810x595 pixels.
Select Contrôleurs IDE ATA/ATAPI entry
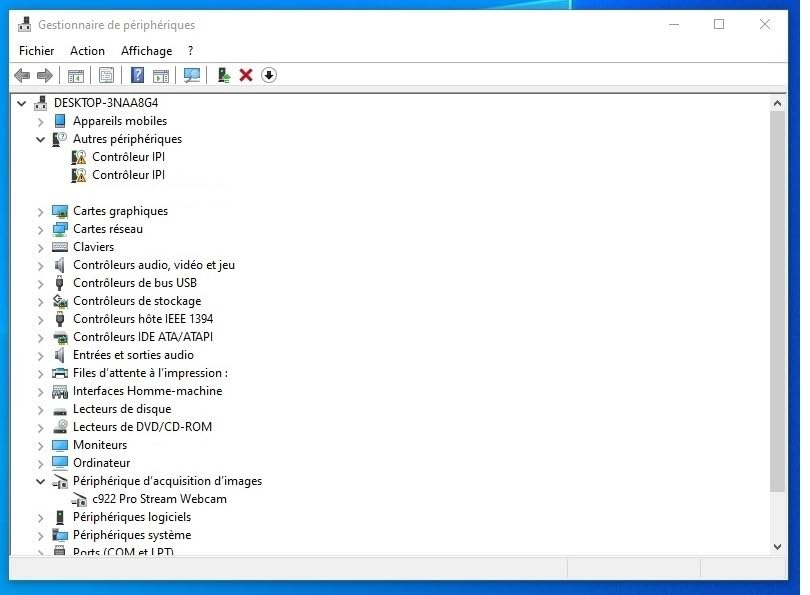143,337
